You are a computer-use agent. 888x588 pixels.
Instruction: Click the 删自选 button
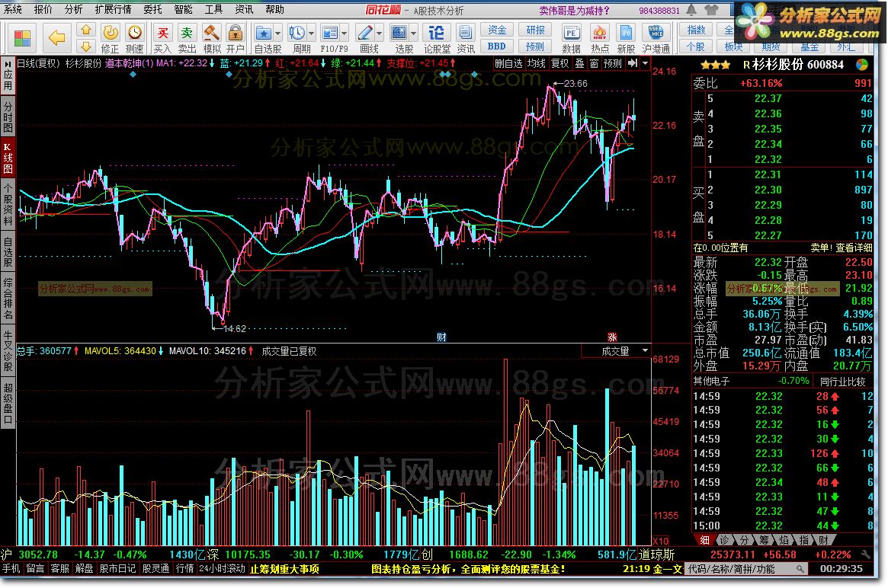(508, 63)
